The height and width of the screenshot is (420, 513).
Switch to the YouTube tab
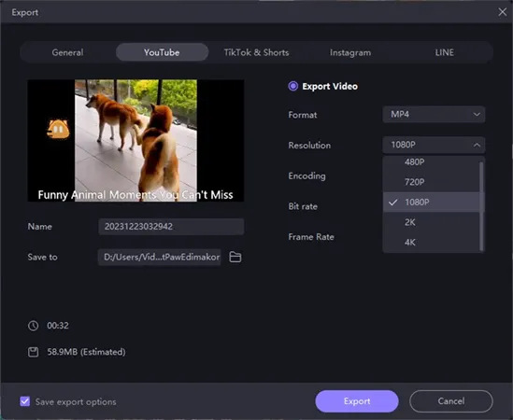162,52
